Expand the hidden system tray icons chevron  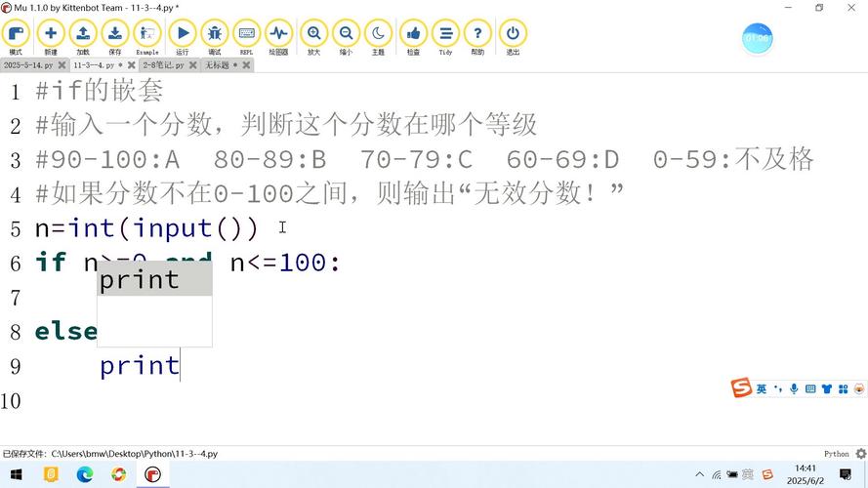(700, 474)
